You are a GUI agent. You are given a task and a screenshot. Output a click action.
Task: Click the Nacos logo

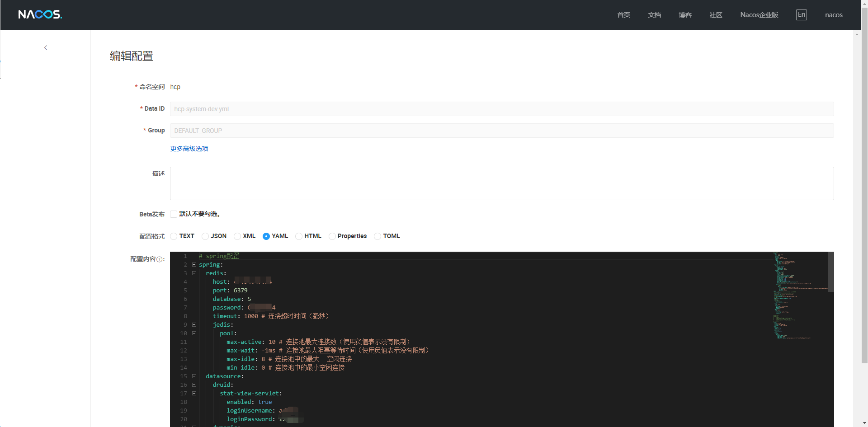pos(40,14)
